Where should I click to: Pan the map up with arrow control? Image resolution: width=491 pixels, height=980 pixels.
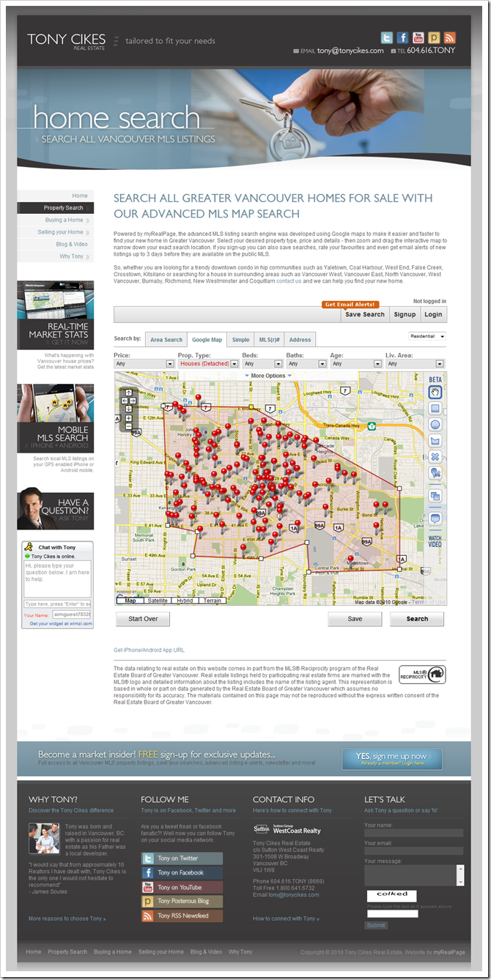coord(128,392)
